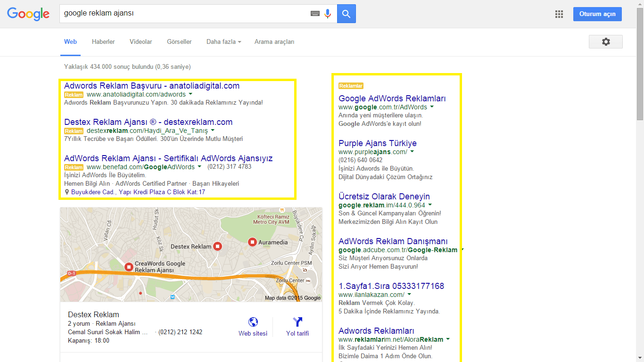Expand arrow next to benefad.com URL
The height and width of the screenshot is (362, 644).
(199, 166)
